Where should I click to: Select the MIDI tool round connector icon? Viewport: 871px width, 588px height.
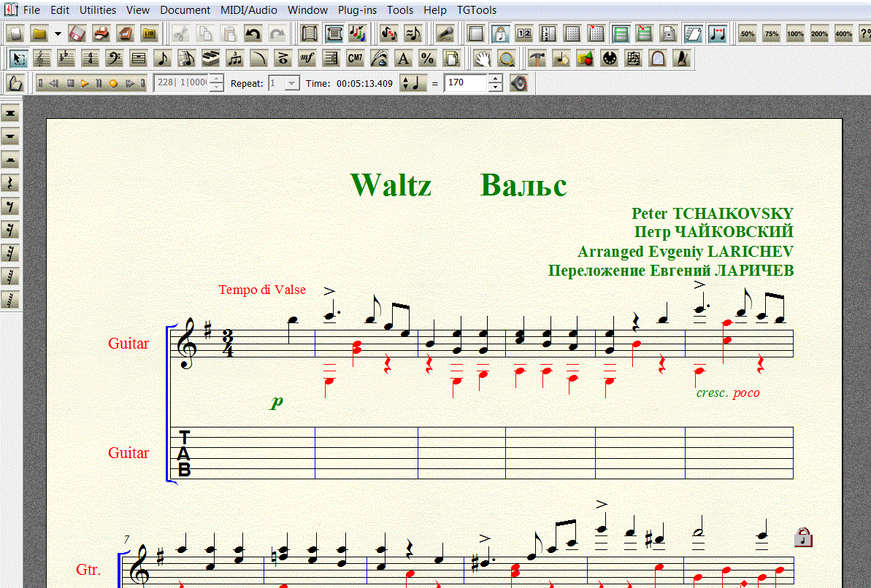tap(610, 58)
